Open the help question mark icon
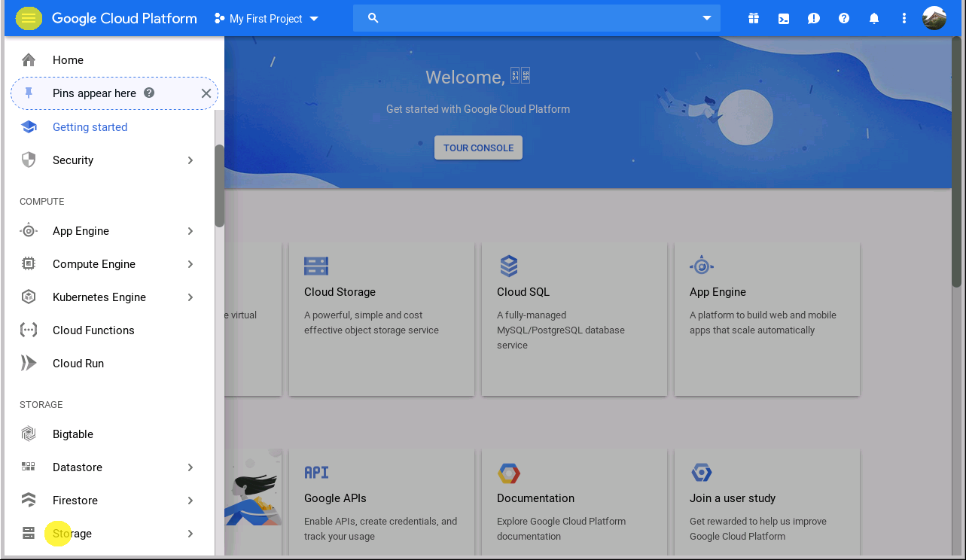The image size is (966, 560). pyautogui.click(x=843, y=18)
